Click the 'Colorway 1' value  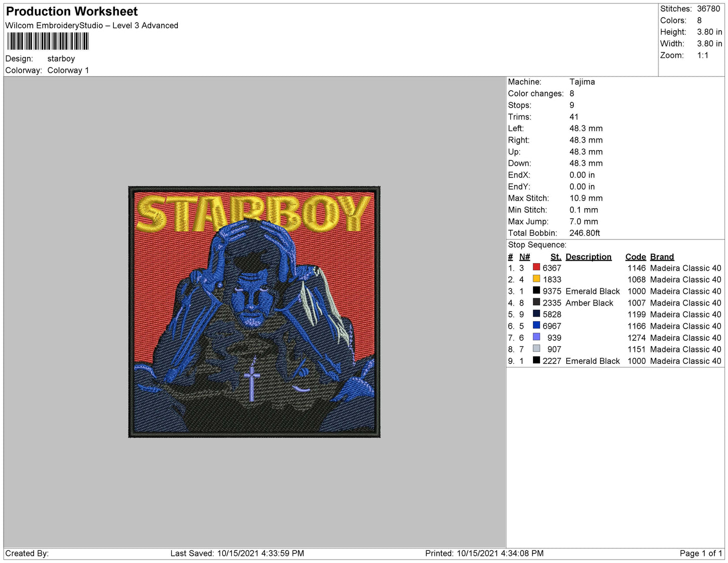pyautogui.click(x=68, y=70)
